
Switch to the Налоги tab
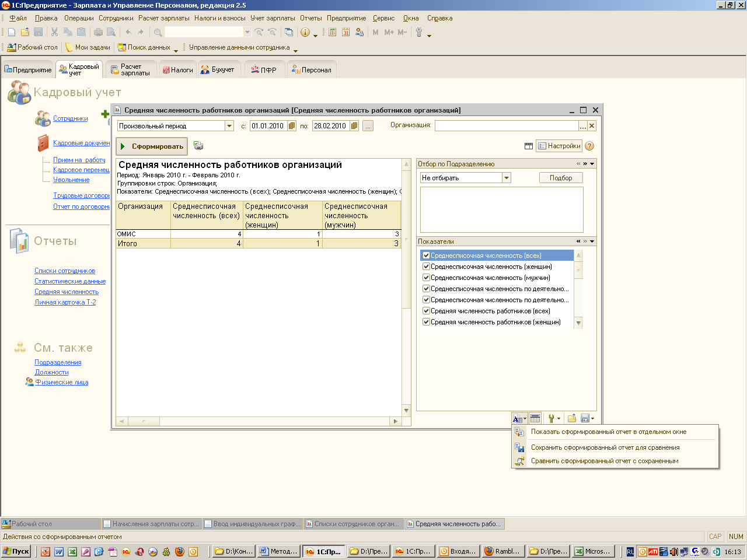click(x=177, y=69)
